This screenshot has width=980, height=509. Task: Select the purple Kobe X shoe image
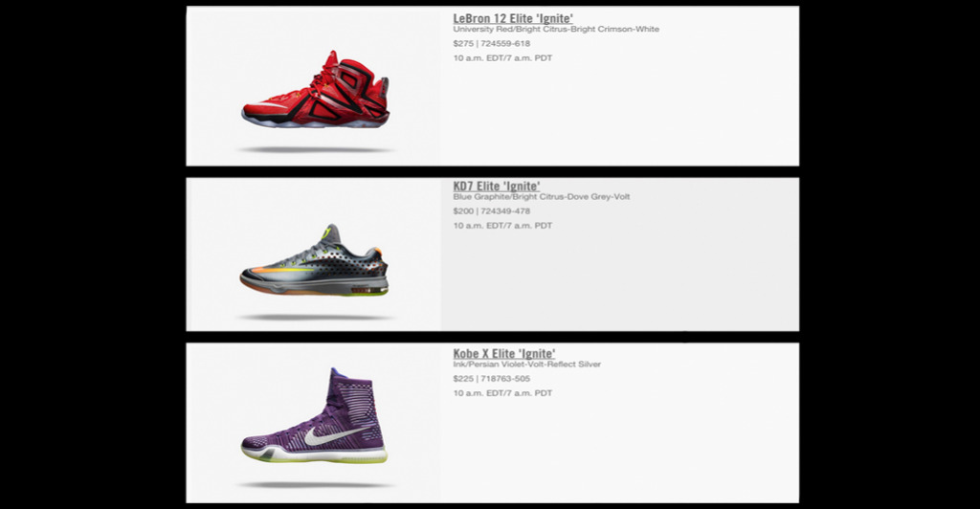pyautogui.click(x=314, y=415)
